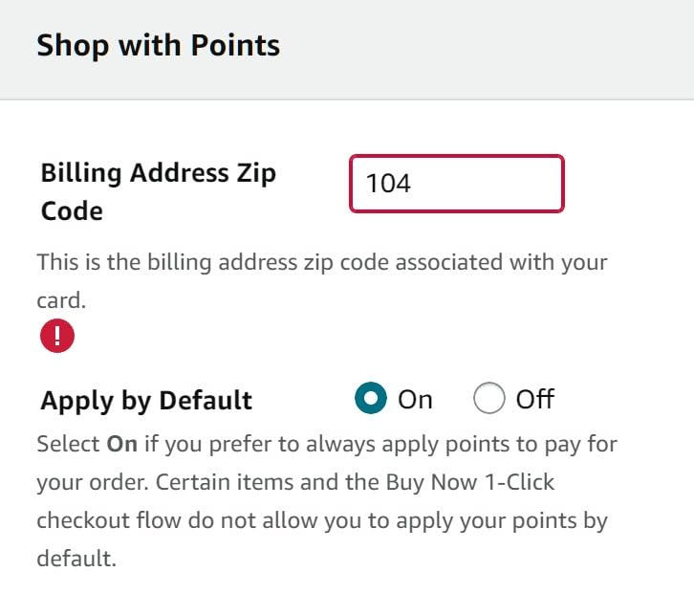Select the On radio button
694x616 pixels.
click(x=370, y=399)
